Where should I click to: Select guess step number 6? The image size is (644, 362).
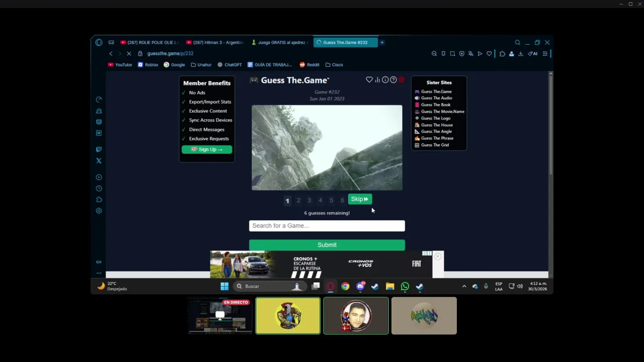click(342, 200)
